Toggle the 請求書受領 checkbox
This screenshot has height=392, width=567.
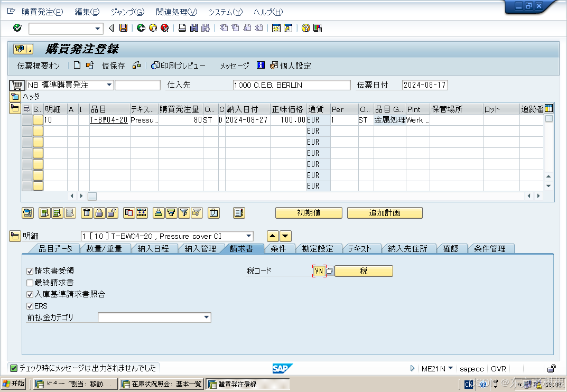click(x=30, y=271)
